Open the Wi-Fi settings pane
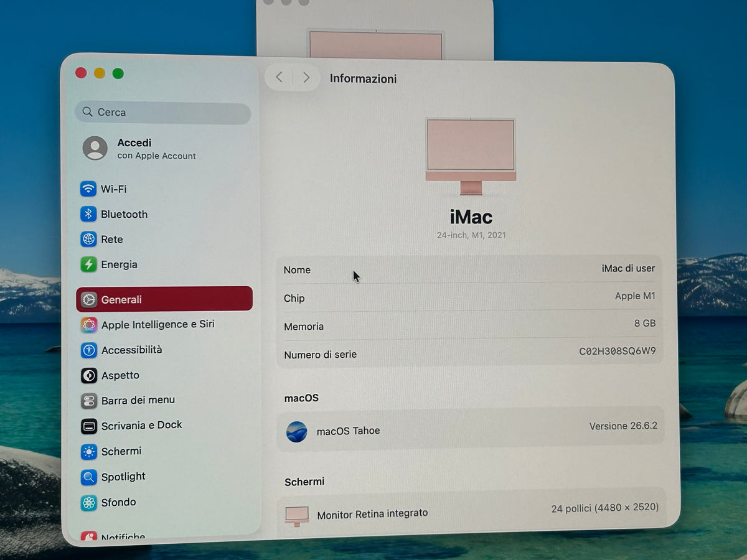Image resolution: width=747 pixels, height=560 pixels. click(x=164, y=189)
